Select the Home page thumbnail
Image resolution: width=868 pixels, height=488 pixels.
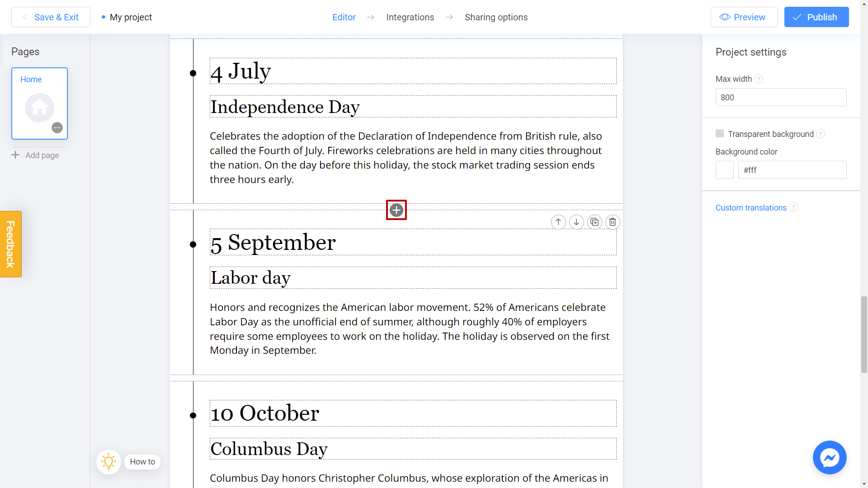click(x=39, y=103)
